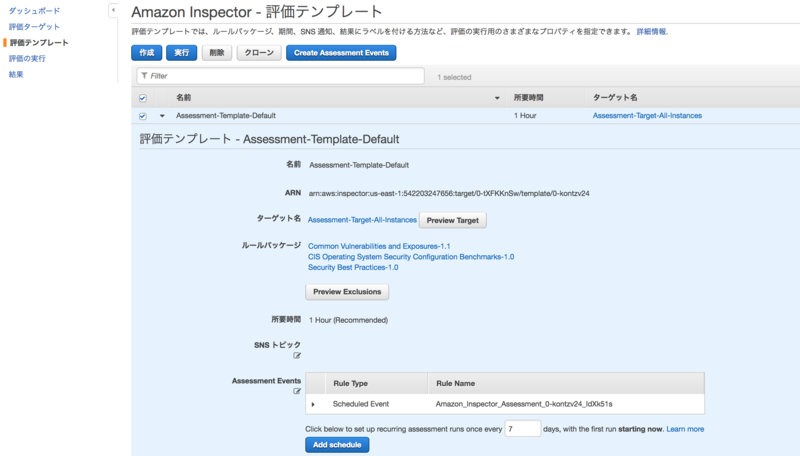The width and height of the screenshot is (800, 456).
Task: Open Common Vulnerabilities and Exposures-1.1 link
Action: click(379, 246)
